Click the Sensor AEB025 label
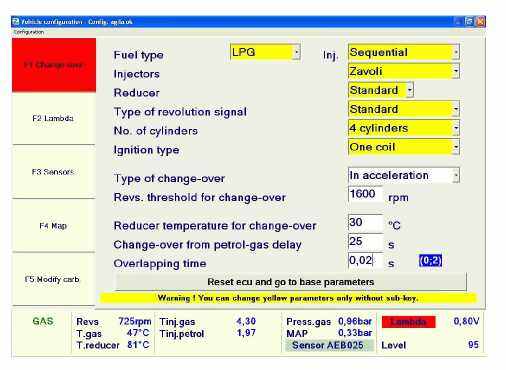This screenshot has height=370, width=506. 328,345
